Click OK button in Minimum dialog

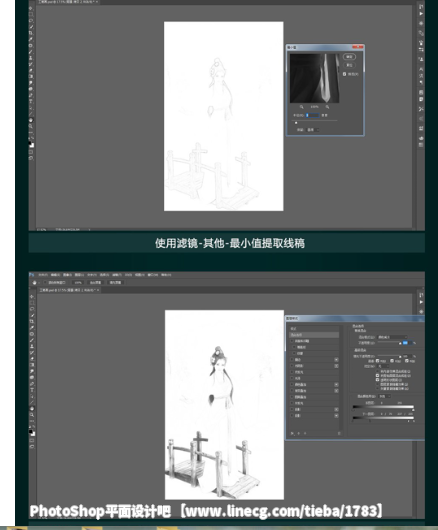tap(349, 57)
